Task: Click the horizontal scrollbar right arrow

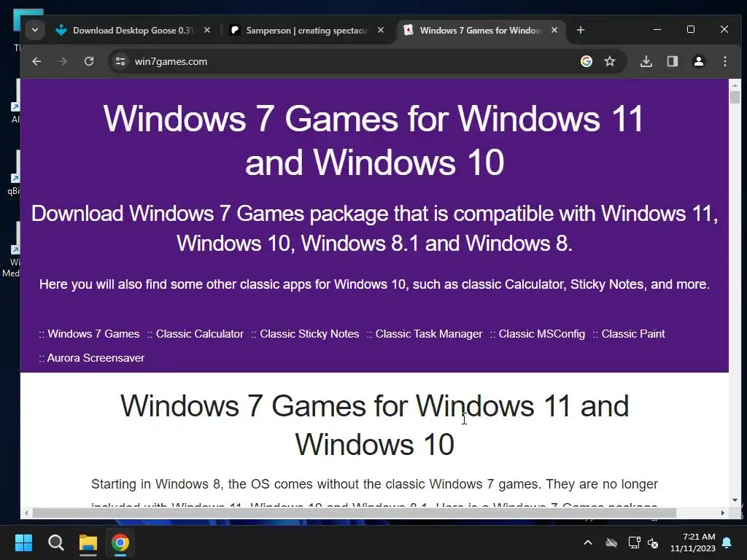Action: pos(723,513)
